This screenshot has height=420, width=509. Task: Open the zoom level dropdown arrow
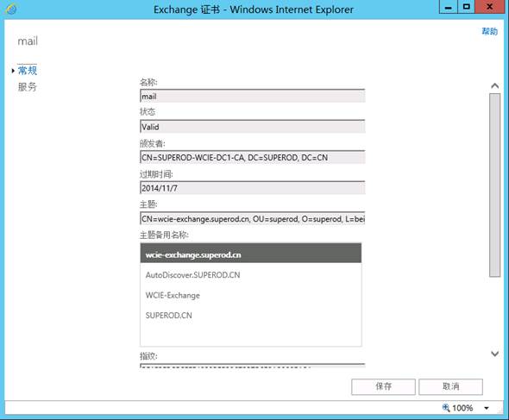coord(487,408)
